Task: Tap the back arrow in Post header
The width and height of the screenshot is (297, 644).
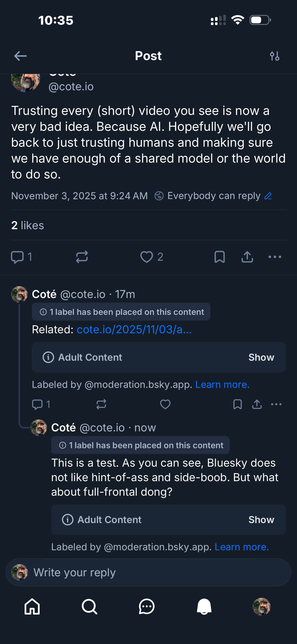Action: tap(20, 56)
